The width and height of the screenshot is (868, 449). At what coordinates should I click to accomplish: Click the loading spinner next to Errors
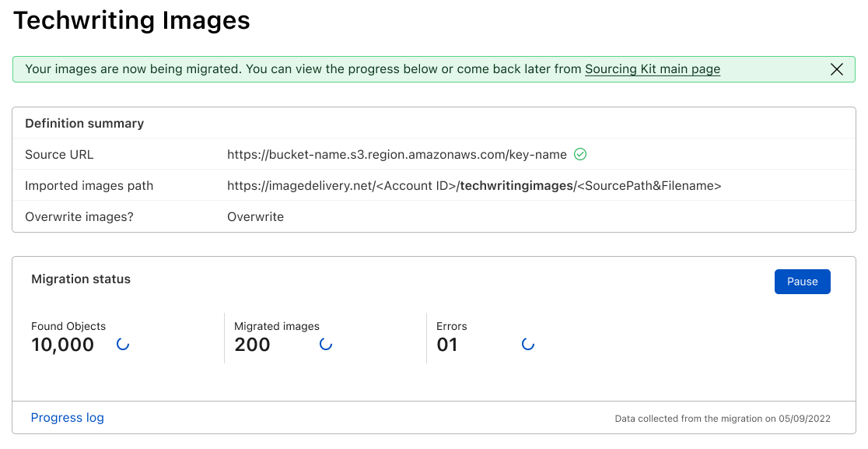click(528, 345)
